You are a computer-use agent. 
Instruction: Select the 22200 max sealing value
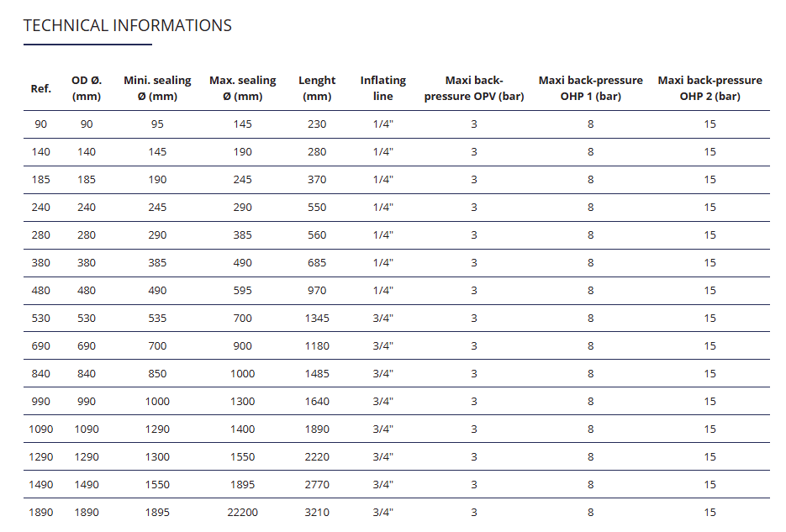pos(242,512)
